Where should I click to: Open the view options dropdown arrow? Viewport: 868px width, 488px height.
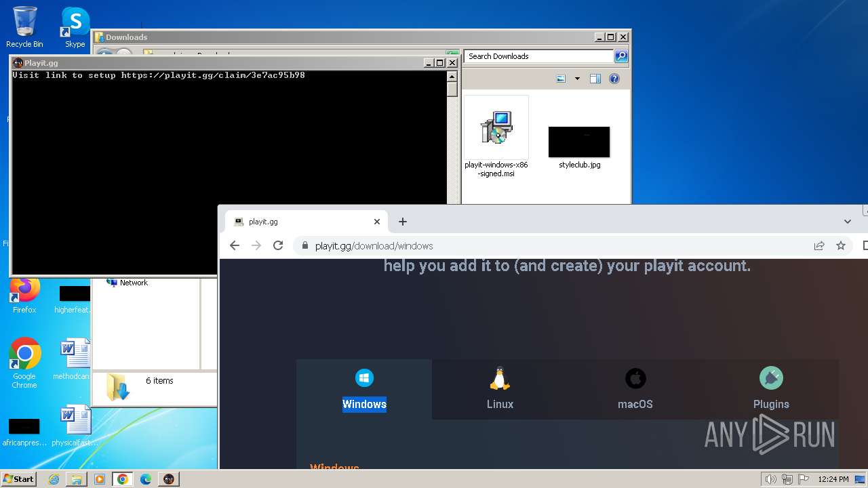pyautogui.click(x=577, y=79)
